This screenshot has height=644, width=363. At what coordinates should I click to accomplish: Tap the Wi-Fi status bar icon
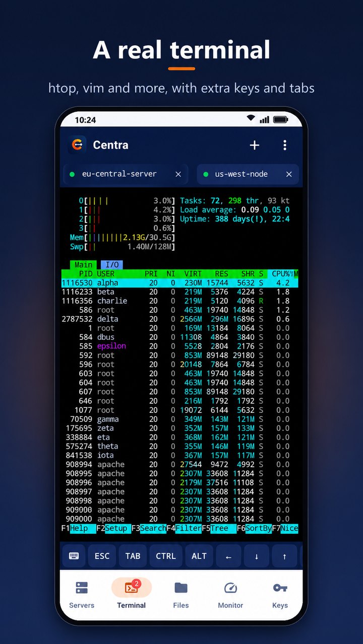click(x=251, y=119)
